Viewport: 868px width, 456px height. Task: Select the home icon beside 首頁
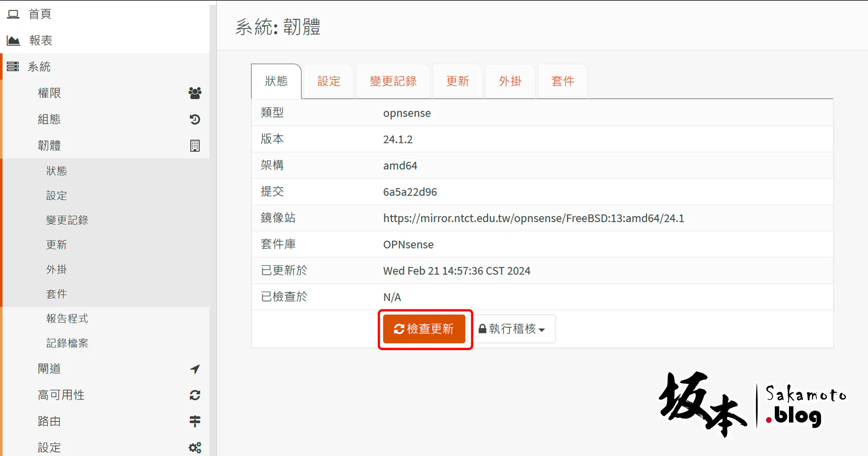point(14,14)
